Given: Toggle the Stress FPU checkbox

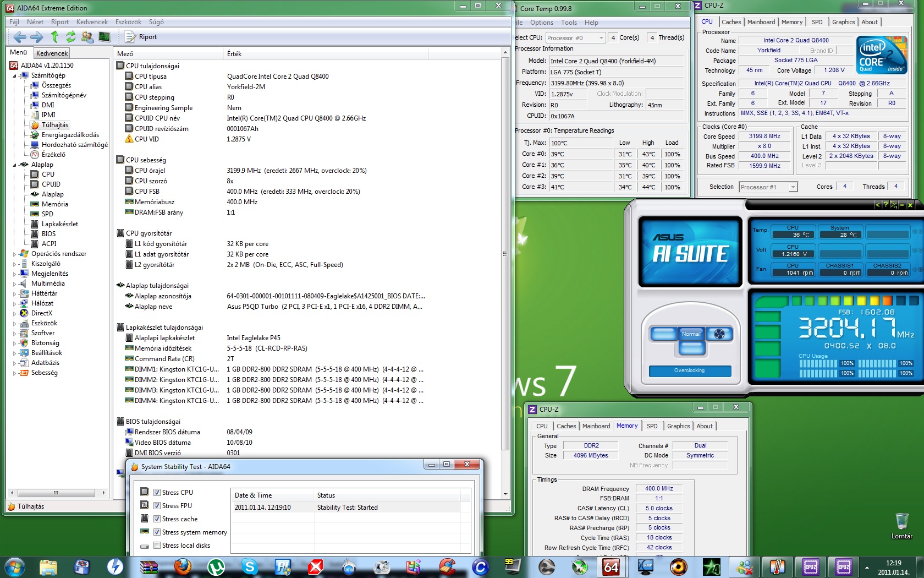Looking at the screenshot, I should pyautogui.click(x=157, y=506).
